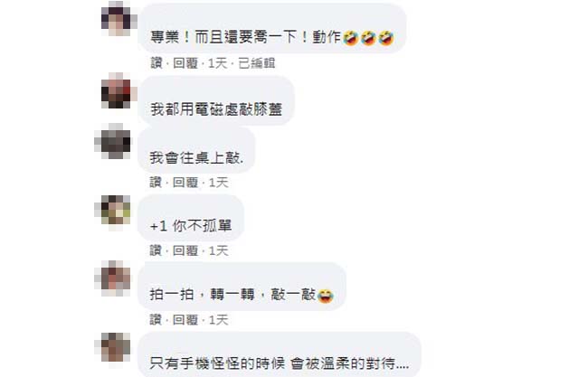Click the rolling-laughing emojis after 動作
This screenshot has width=588, height=377.
point(368,38)
